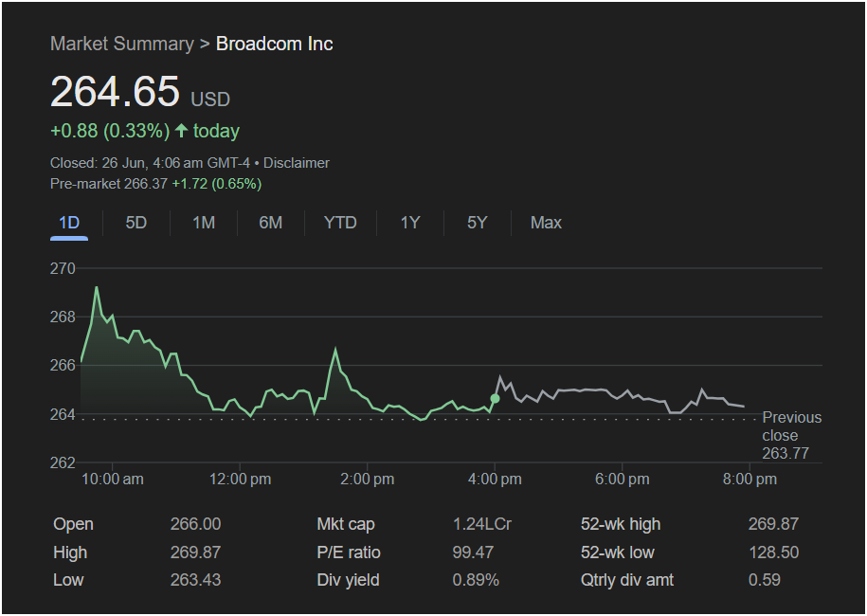Click the Qtrly div amt value 0.59

(765, 580)
